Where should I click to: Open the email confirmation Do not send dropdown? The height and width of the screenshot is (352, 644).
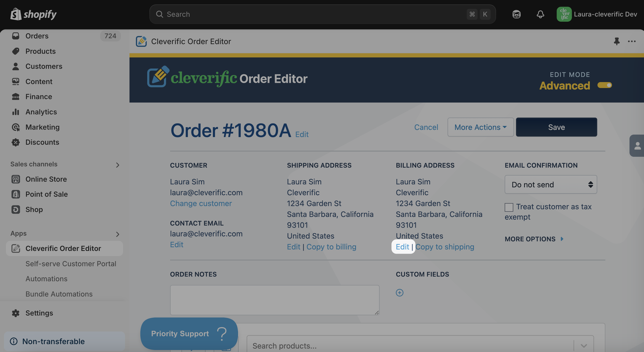pos(551,185)
